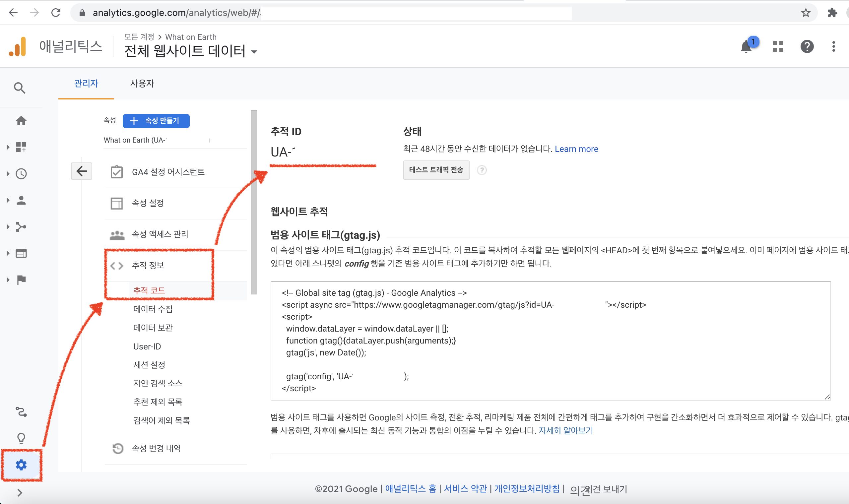Open the 개인정보처리방침 footer link

[527, 489]
